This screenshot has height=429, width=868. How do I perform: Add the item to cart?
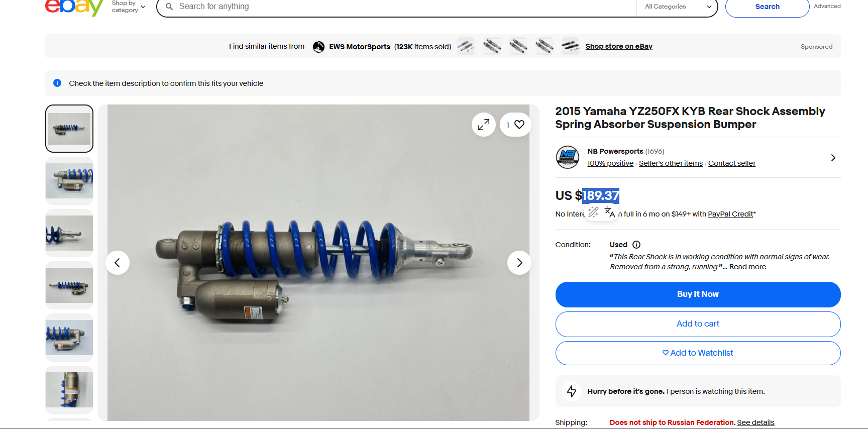pos(698,324)
